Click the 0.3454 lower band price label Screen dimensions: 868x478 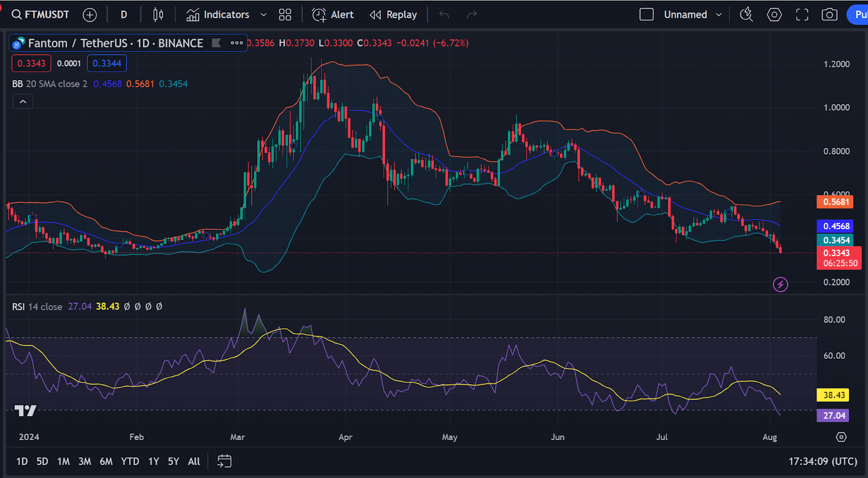(835, 240)
